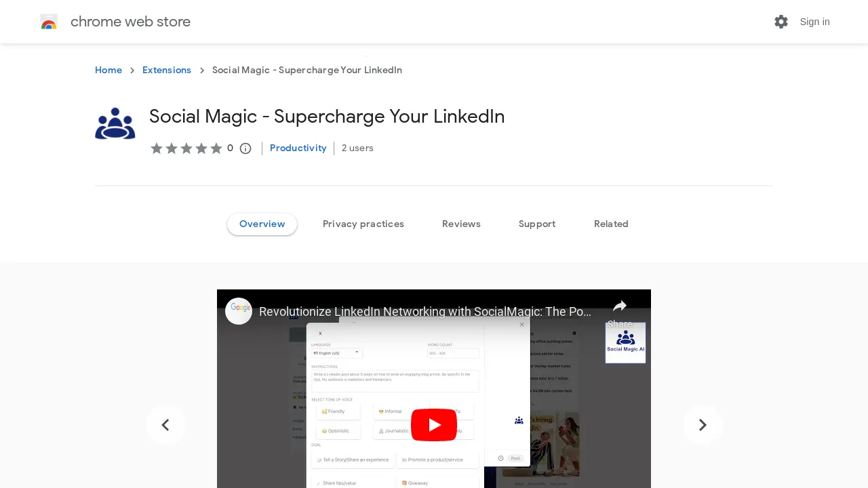This screenshot has height=488, width=868.
Task: Toggle the Optimistic tone option
Action: tap(338, 430)
